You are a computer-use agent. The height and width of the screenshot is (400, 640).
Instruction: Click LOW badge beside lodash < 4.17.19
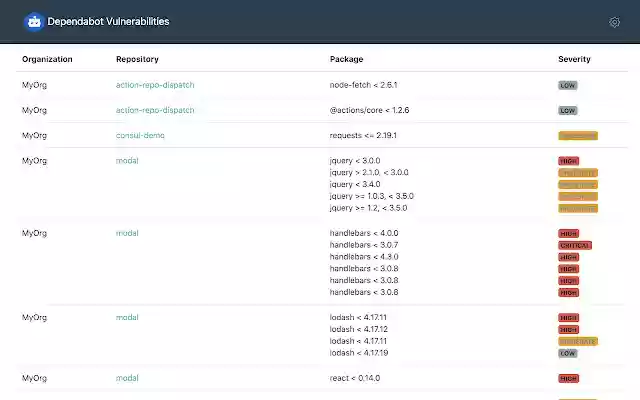click(568, 353)
